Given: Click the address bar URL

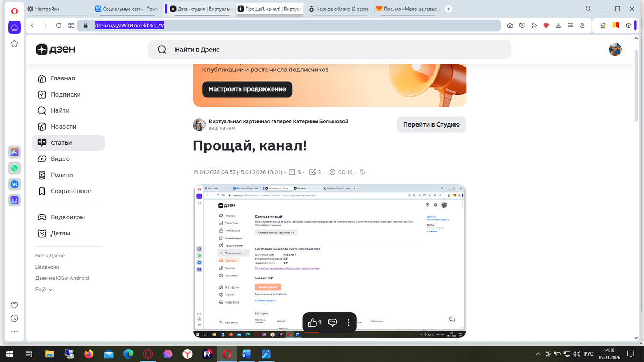Looking at the screenshot, I should coord(129,25).
